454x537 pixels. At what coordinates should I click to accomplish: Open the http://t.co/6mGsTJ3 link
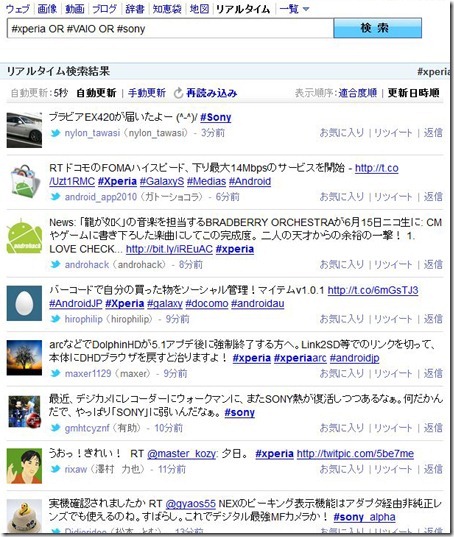[373, 290]
